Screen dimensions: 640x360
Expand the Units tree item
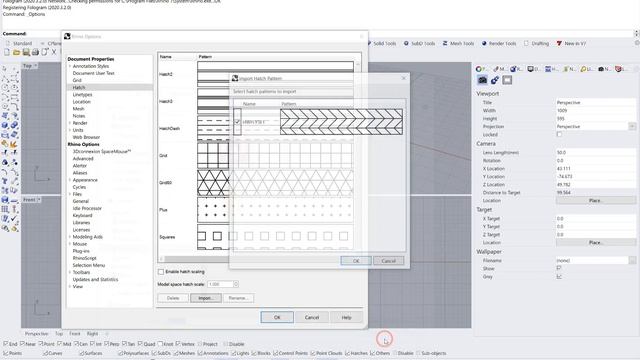click(x=70, y=130)
